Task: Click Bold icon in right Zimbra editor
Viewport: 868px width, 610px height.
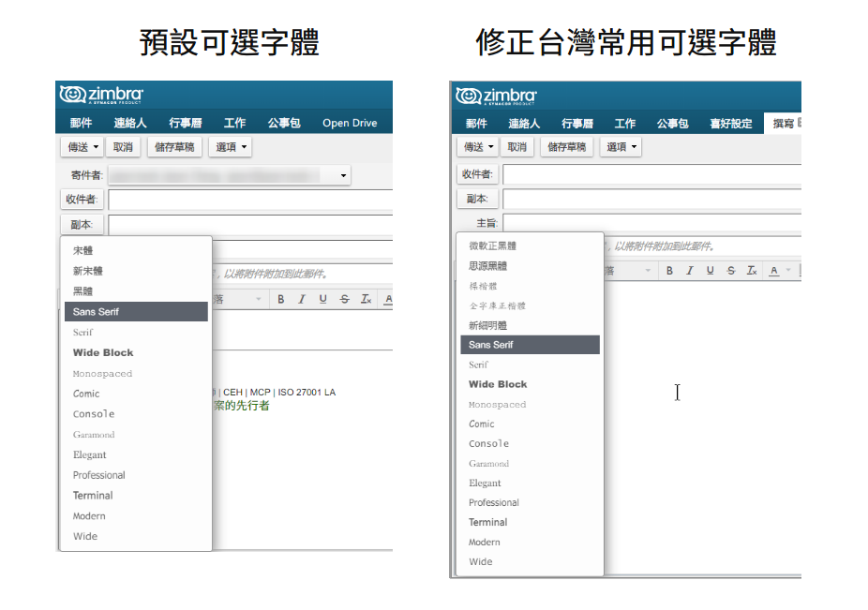Action: pyautogui.click(x=670, y=270)
